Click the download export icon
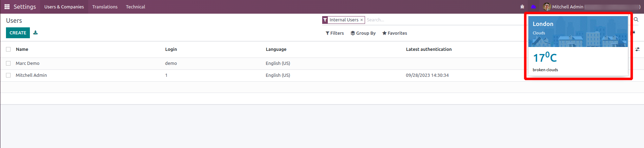The height and width of the screenshot is (148, 644). 35,33
